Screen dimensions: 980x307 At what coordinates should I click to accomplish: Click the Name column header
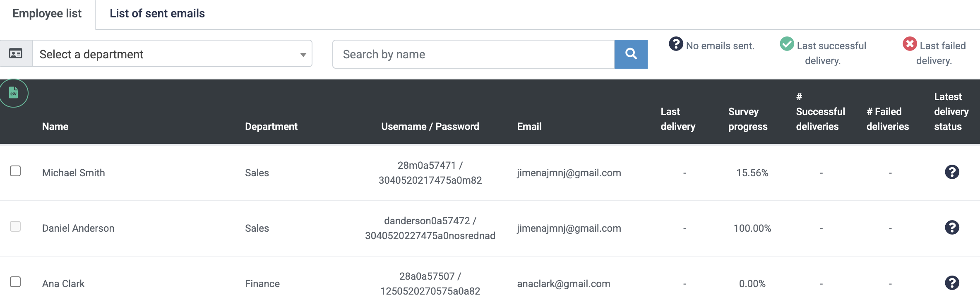click(x=55, y=127)
